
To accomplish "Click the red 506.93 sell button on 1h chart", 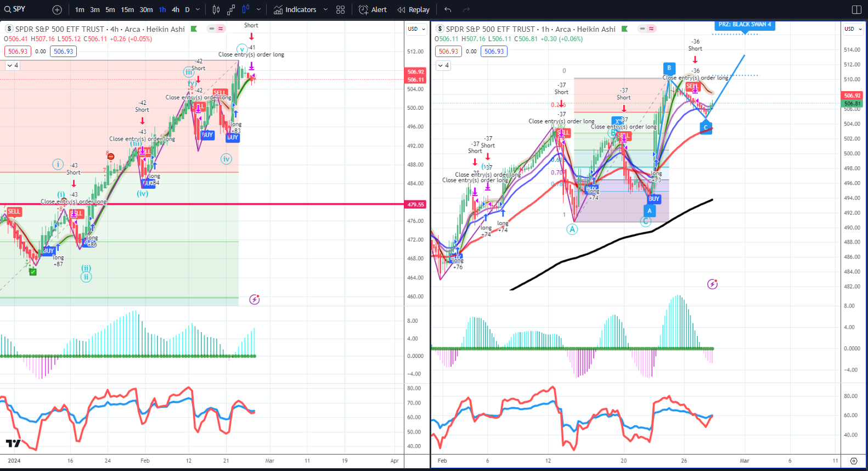I will coord(448,51).
